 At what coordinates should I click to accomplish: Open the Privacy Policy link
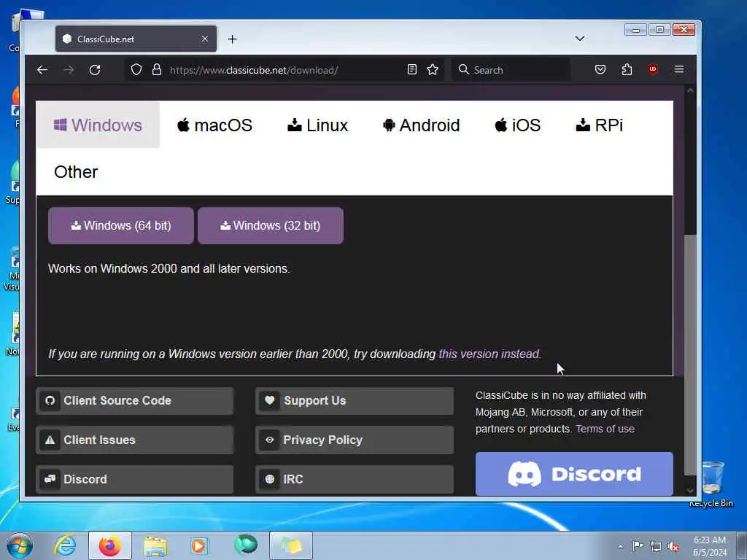click(x=355, y=440)
